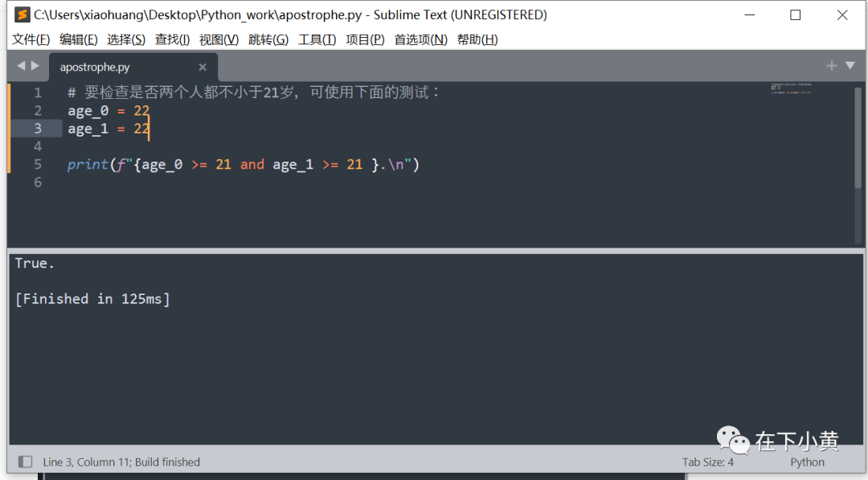Open the 编辑(E) menu
The width and height of the screenshot is (868, 480).
[79, 40]
